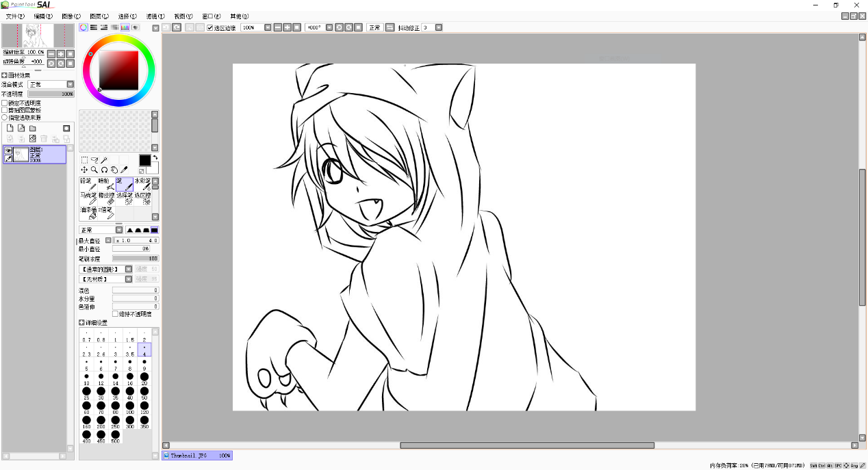This screenshot has width=868, height=470.
Task: Open the 混合模式 blend mode dropdown
Action: pyautogui.click(x=70, y=85)
